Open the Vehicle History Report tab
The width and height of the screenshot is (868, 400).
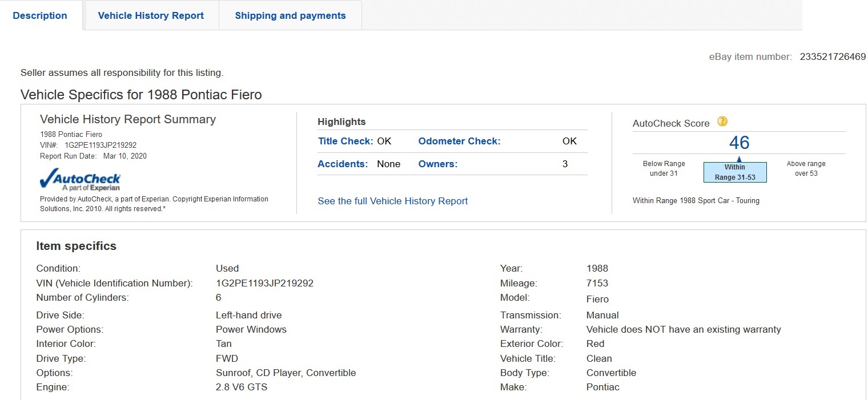[151, 15]
